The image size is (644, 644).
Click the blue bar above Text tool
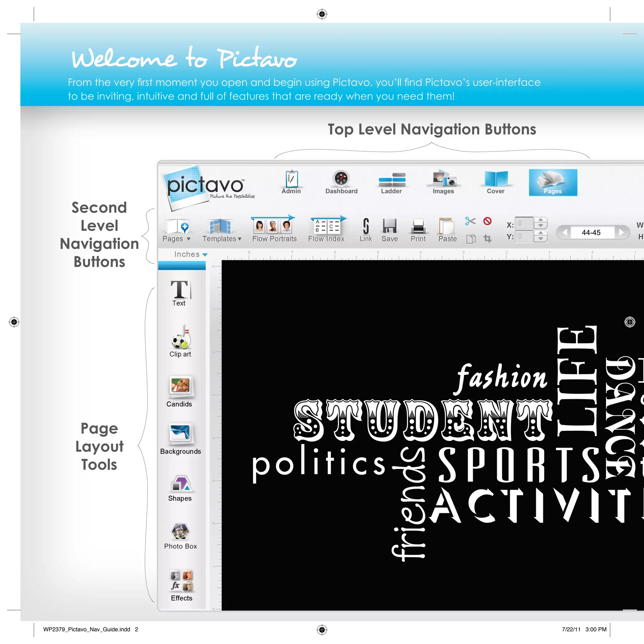coord(182,266)
